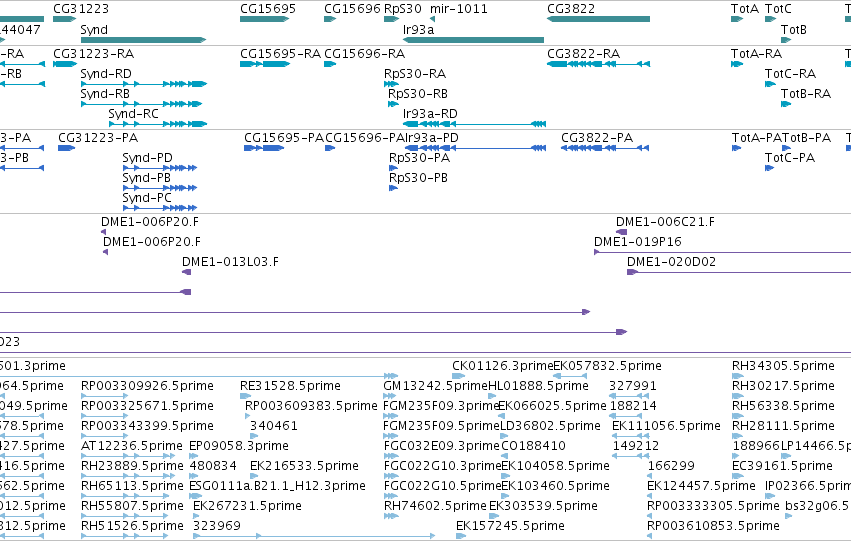Click the EP09058.3prime EST label
851x541 pixels.
coord(239,446)
